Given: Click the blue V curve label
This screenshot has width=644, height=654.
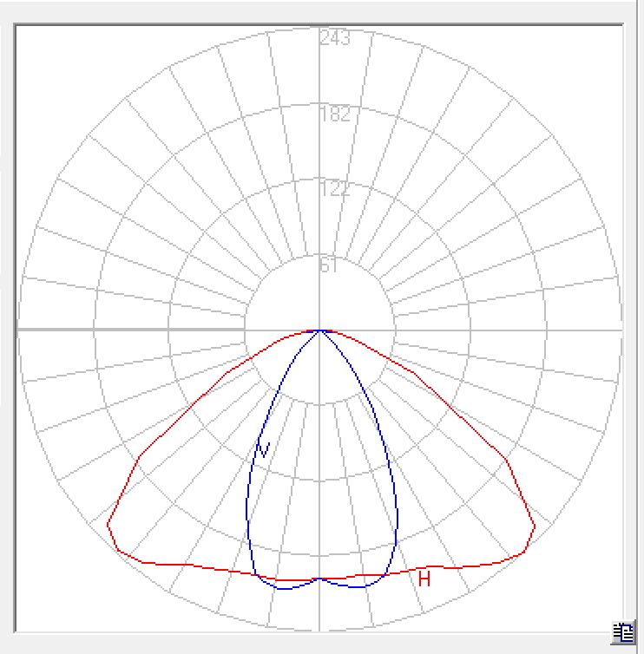Looking at the screenshot, I should coord(263,448).
